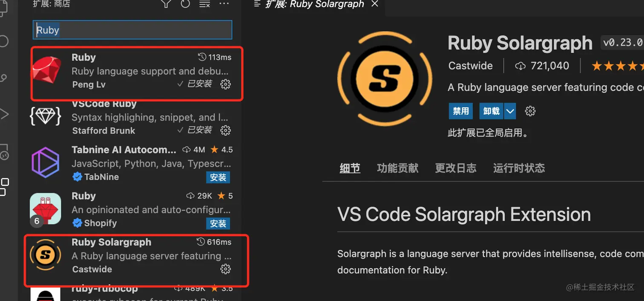Close the Ruby Solargraph extension tab
The height and width of the screenshot is (301, 644).
pos(375,4)
